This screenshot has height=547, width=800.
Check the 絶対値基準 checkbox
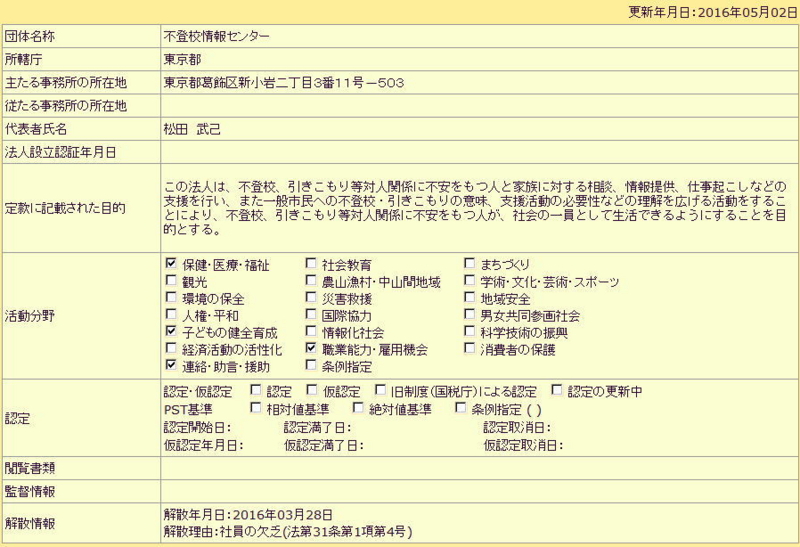(359, 408)
